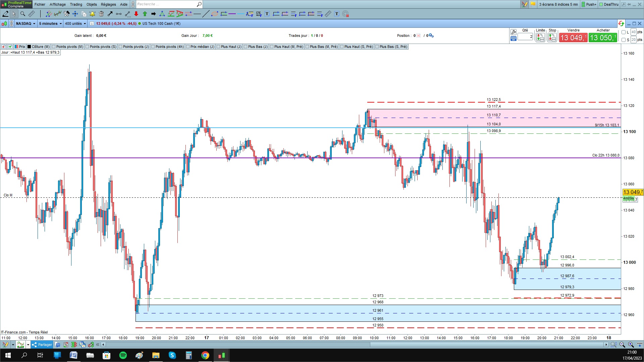Open the Chrome browser in taskbar
644x362 pixels.
tap(205, 355)
